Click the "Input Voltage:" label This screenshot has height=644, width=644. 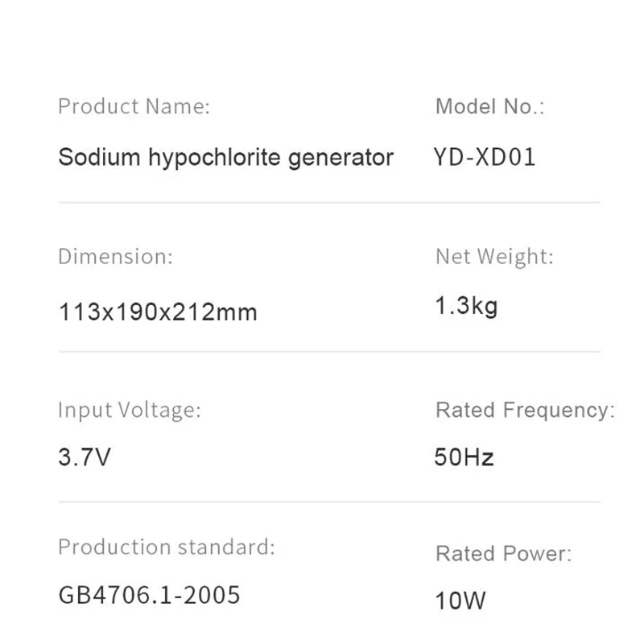pos(129,410)
